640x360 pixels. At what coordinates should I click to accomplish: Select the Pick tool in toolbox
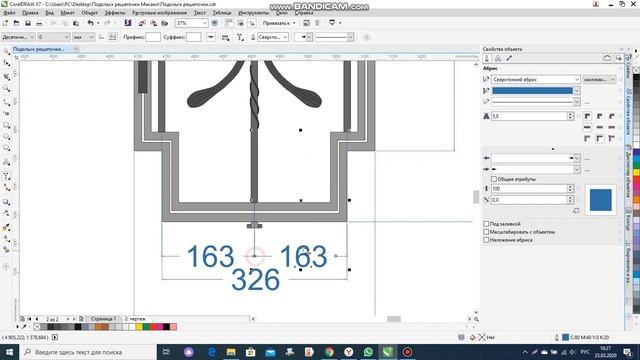6,51
